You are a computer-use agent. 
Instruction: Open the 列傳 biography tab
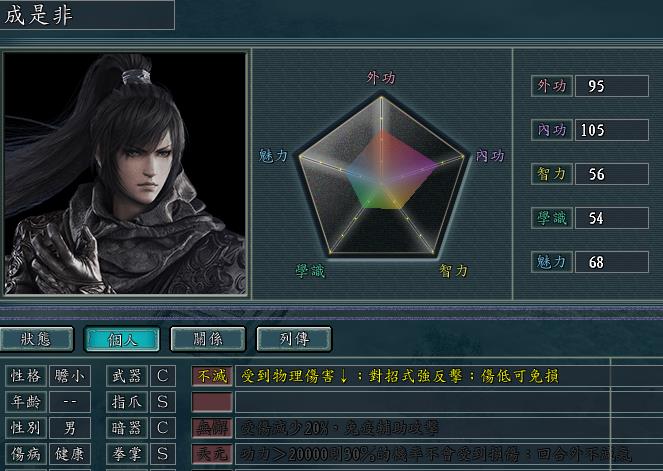pyautogui.click(x=294, y=339)
